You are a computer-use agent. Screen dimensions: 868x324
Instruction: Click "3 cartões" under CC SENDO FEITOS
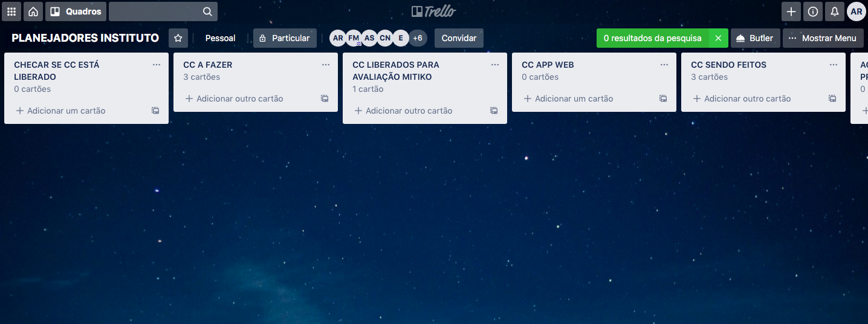click(710, 77)
